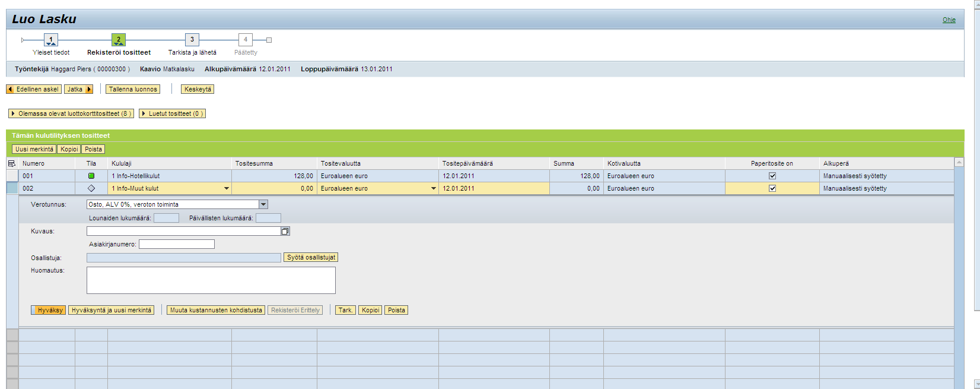Click Muuta kustannusten kohdistusta
Image resolution: width=980 pixels, height=389 pixels.
[216, 310]
